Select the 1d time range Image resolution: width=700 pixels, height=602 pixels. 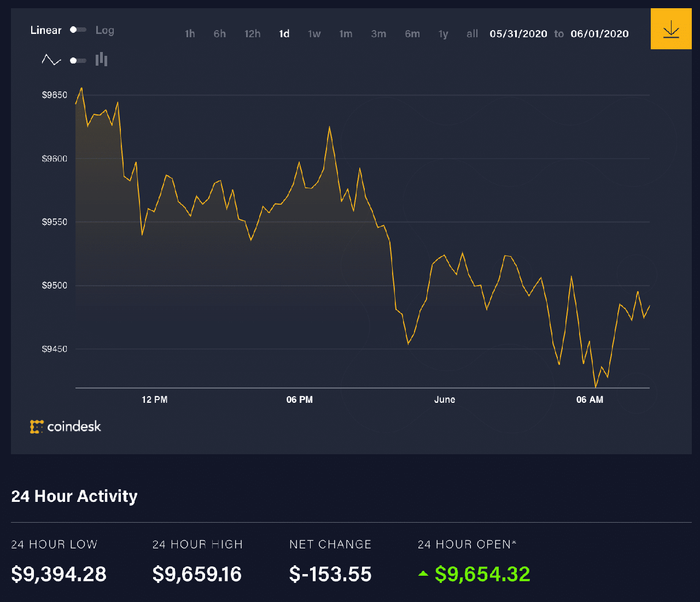[284, 34]
